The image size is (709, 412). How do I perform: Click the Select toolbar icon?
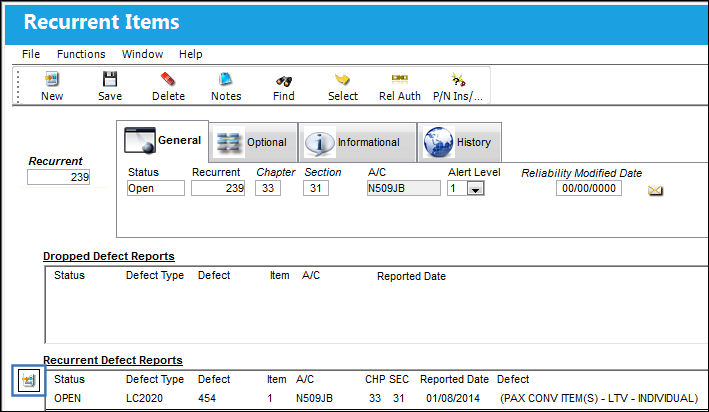pyautogui.click(x=342, y=80)
